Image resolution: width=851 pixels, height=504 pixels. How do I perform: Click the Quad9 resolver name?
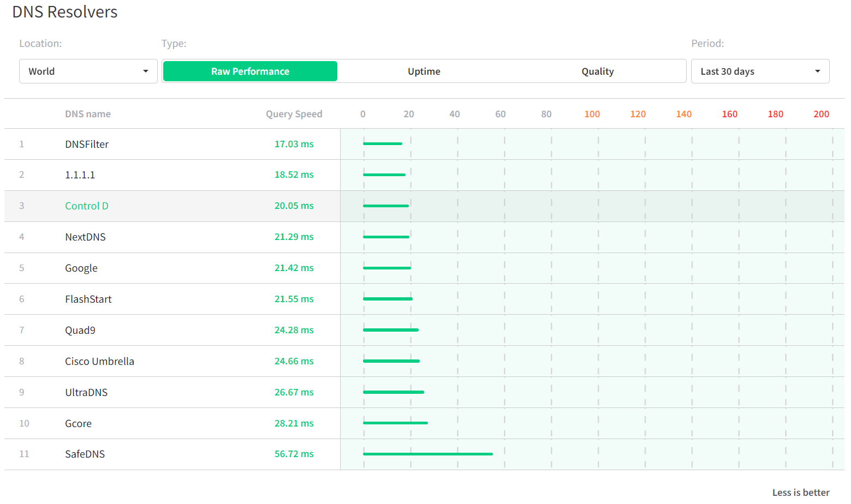[80, 331]
